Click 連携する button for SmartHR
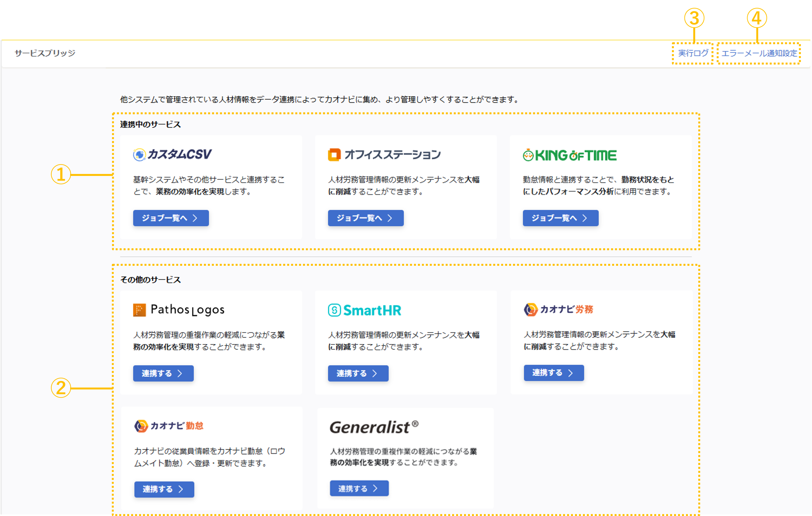This screenshot has width=812, height=516. [358, 373]
